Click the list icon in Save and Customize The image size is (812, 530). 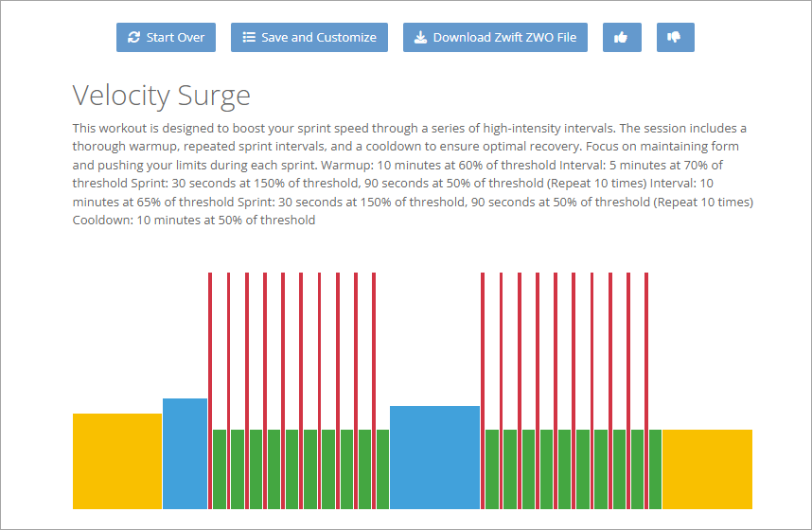click(249, 38)
